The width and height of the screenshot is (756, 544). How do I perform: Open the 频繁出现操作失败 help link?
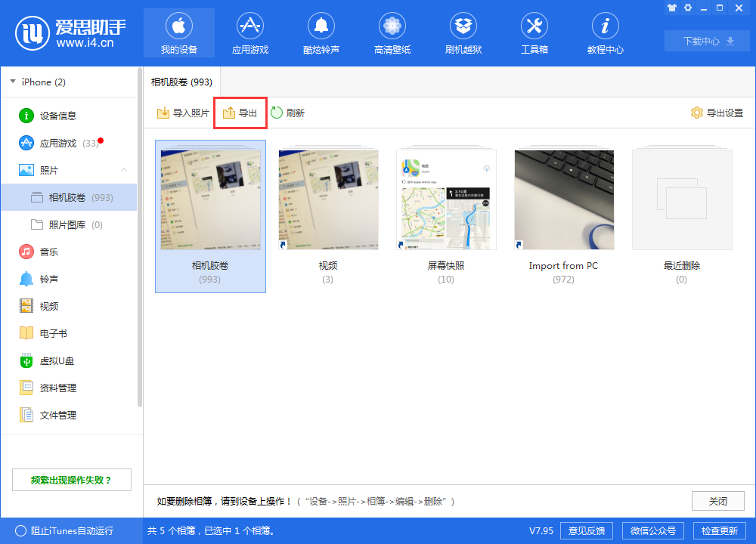click(71, 479)
